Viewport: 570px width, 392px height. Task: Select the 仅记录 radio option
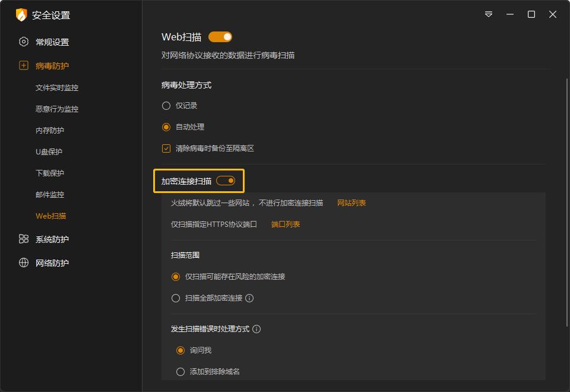[166, 106]
